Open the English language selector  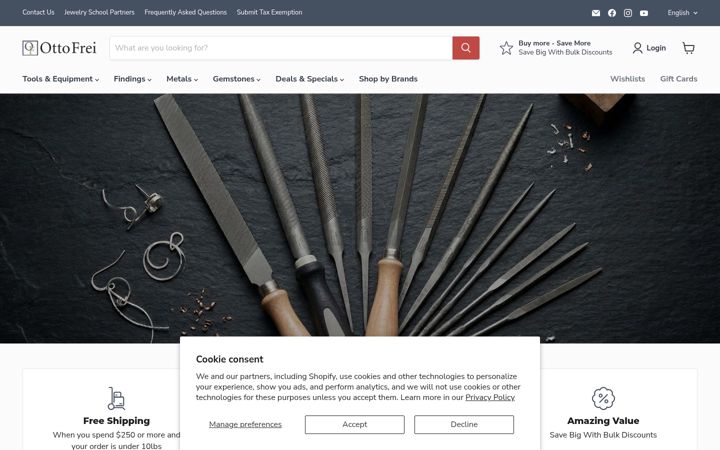[x=682, y=13]
